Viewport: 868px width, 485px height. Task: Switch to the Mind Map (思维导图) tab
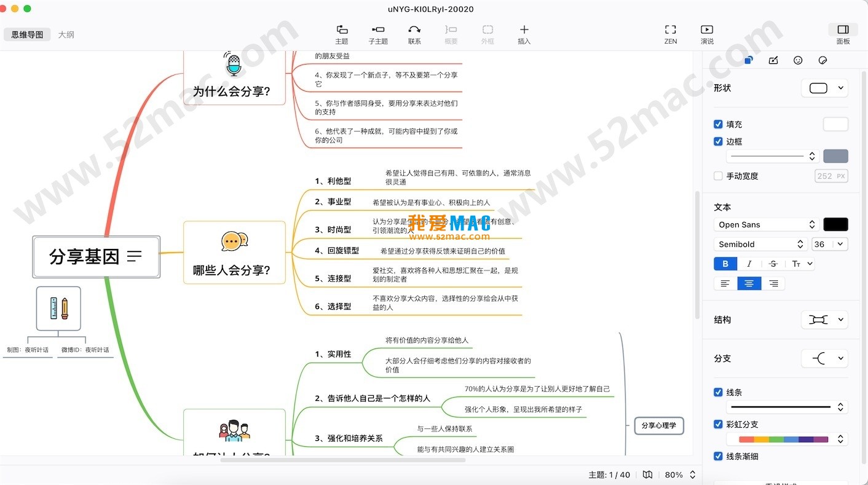pos(27,34)
